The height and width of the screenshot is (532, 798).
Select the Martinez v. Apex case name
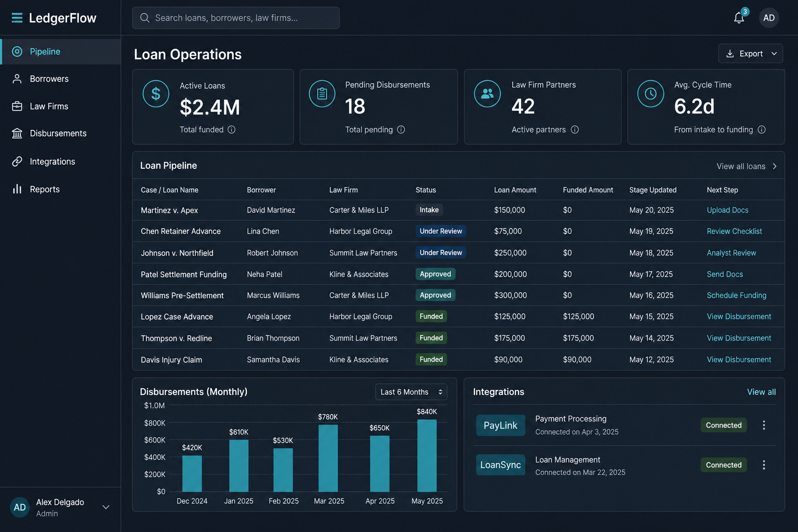click(x=169, y=210)
